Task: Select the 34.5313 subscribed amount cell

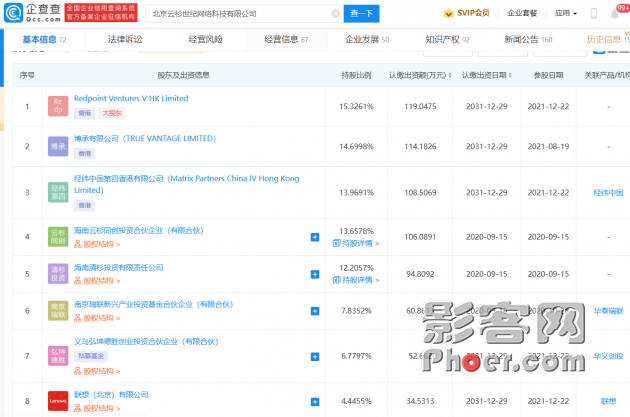Action: tap(420, 401)
